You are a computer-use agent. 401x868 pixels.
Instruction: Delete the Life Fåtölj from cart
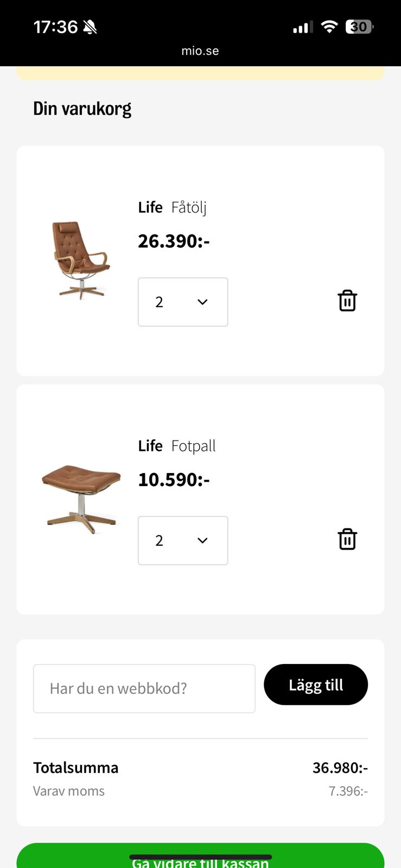point(347,301)
